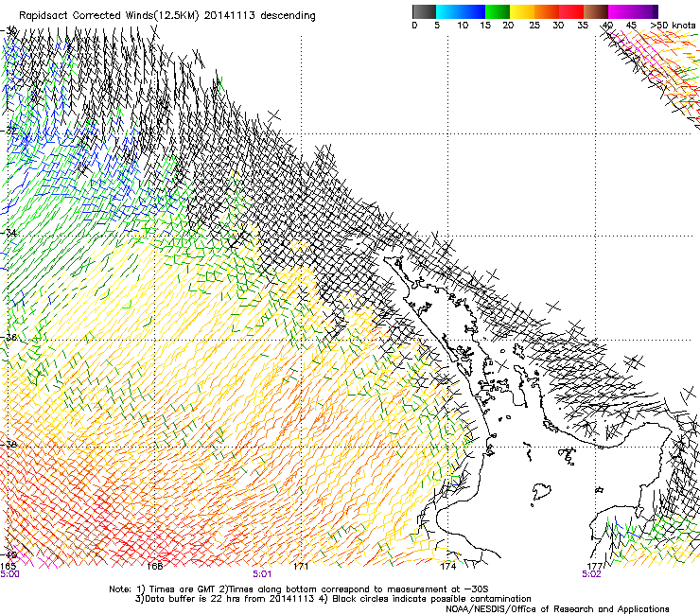Click the purple '5:01' time marker
Viewport: 700px width, 615px height.
[262, 574]
